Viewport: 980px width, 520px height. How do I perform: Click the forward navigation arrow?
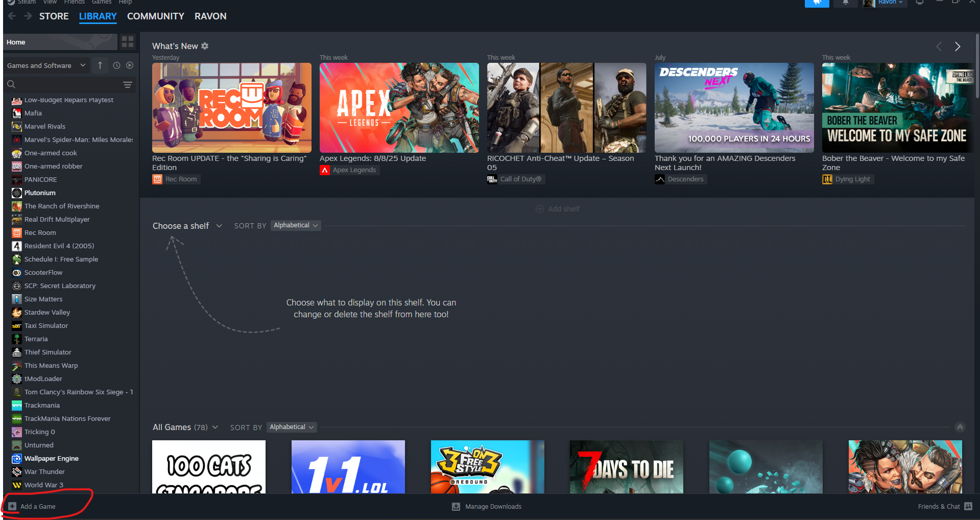28,16
